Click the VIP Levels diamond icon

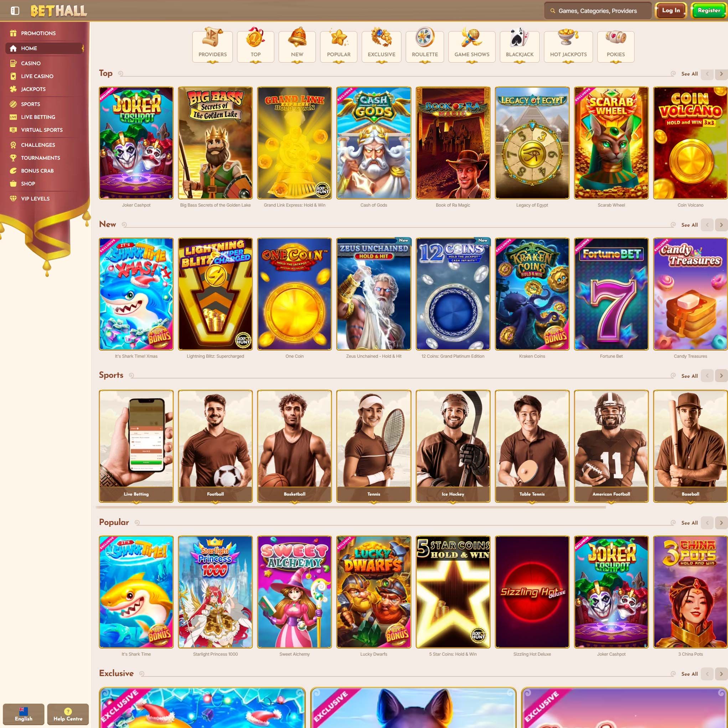(13, 198)
